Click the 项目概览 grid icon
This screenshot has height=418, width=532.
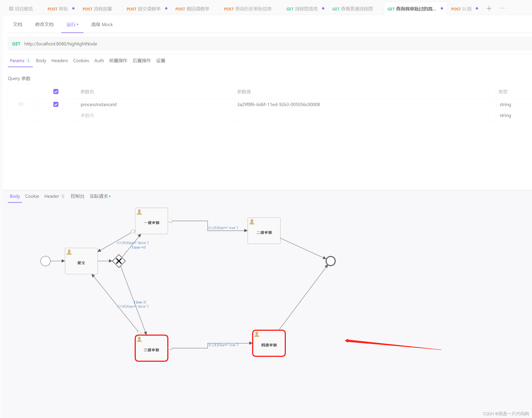[11, 8]
